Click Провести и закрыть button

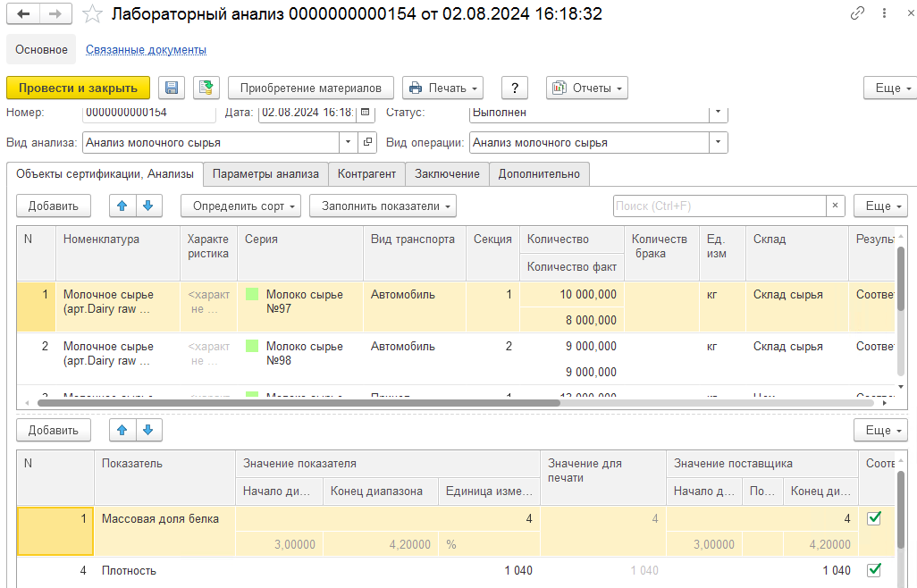pos(78,88)
